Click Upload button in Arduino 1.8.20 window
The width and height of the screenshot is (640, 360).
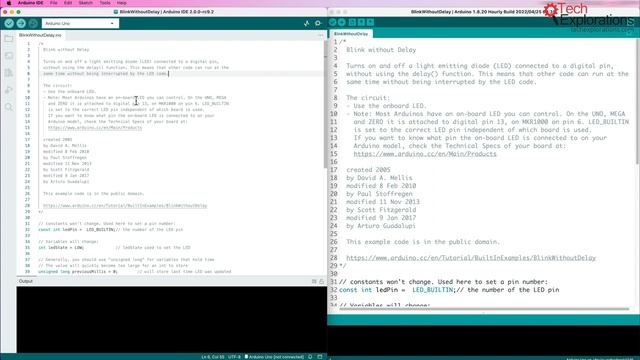click(x=342, y=22)
